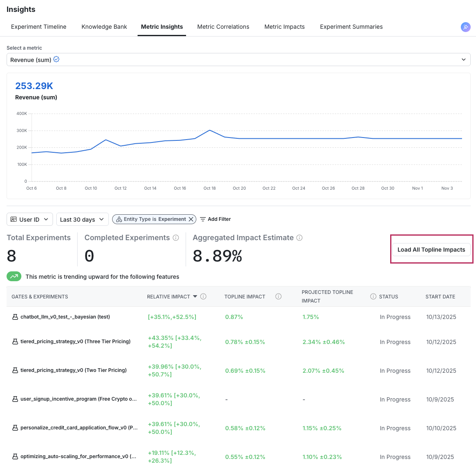Switch to the Knowledge Bank tab
The width and height of the screenshot is (476, 468).
point(104,27)
